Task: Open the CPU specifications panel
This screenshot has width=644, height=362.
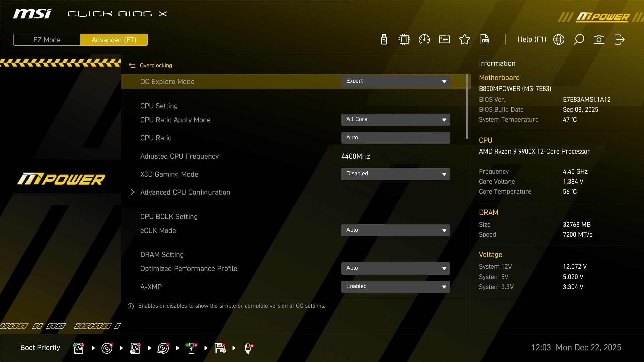Action: (x=404, y=39)
